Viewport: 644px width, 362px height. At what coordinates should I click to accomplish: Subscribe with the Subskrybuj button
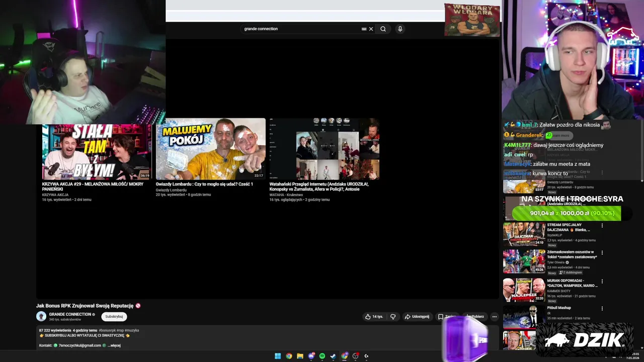click(x=114, y=317)
